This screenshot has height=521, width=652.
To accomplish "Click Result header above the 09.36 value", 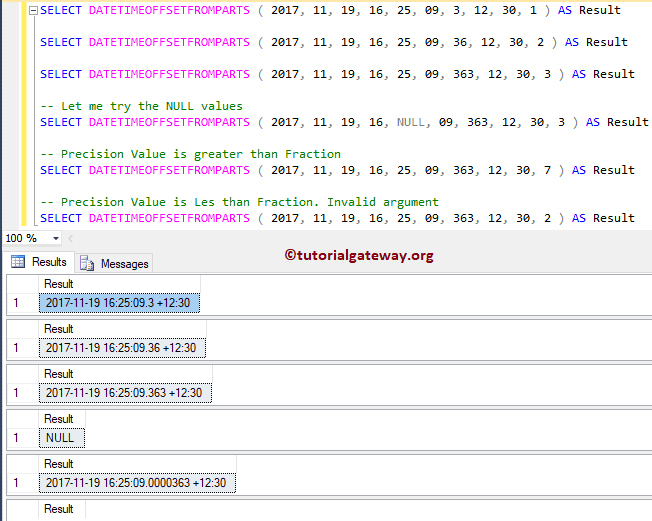I will (122, 329).
